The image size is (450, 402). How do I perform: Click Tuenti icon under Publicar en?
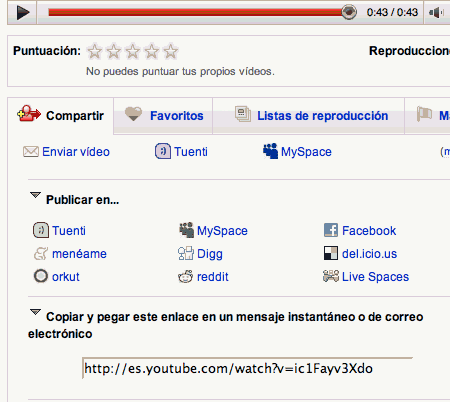coord(41,230)
